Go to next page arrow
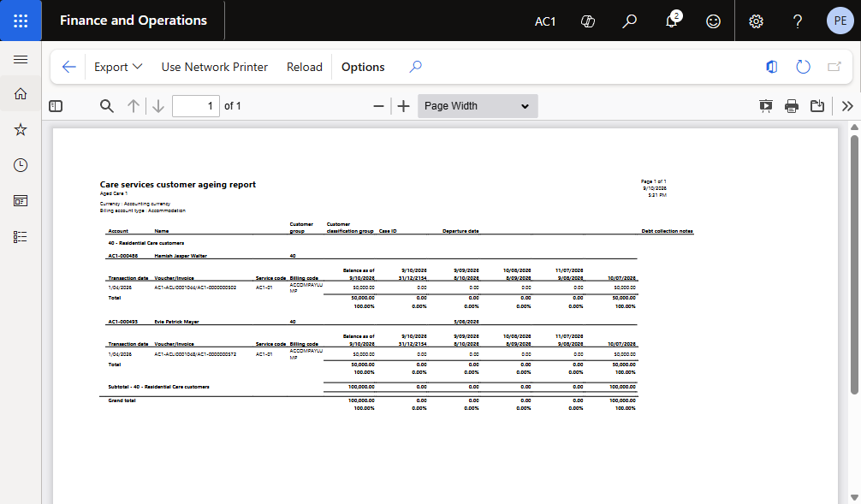Image resolution: width=861 pixels, height=504 pixels. coord(158,106)
